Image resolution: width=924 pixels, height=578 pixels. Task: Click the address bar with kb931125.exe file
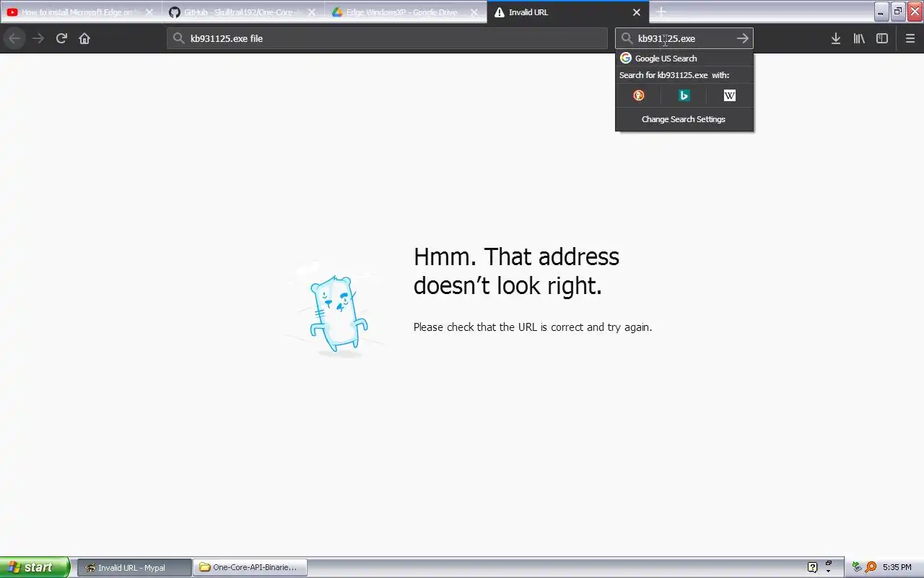pyautogui.click(x=387, y=38)
